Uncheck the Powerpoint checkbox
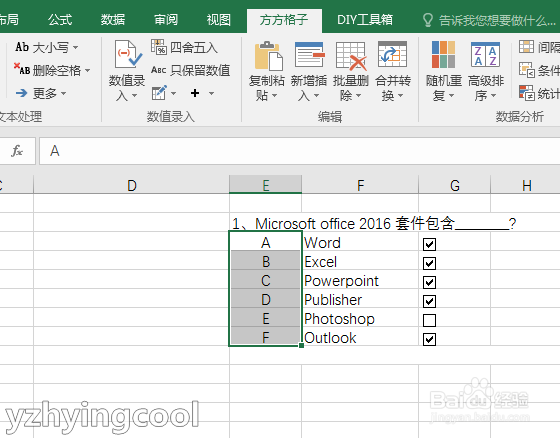Image resolution: width=560 pixels, height=438 pixels. click(429, 282)
